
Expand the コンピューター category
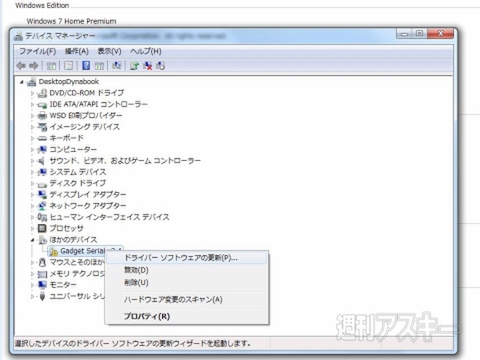coord(33,150)
